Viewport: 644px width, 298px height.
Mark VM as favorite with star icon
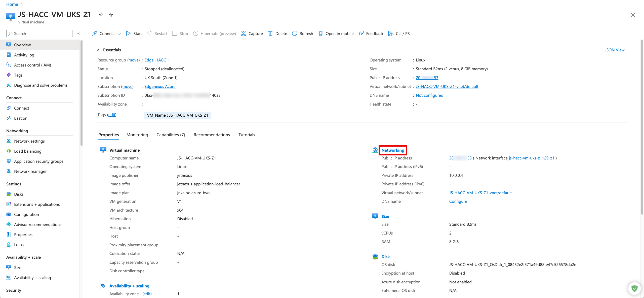111,15
